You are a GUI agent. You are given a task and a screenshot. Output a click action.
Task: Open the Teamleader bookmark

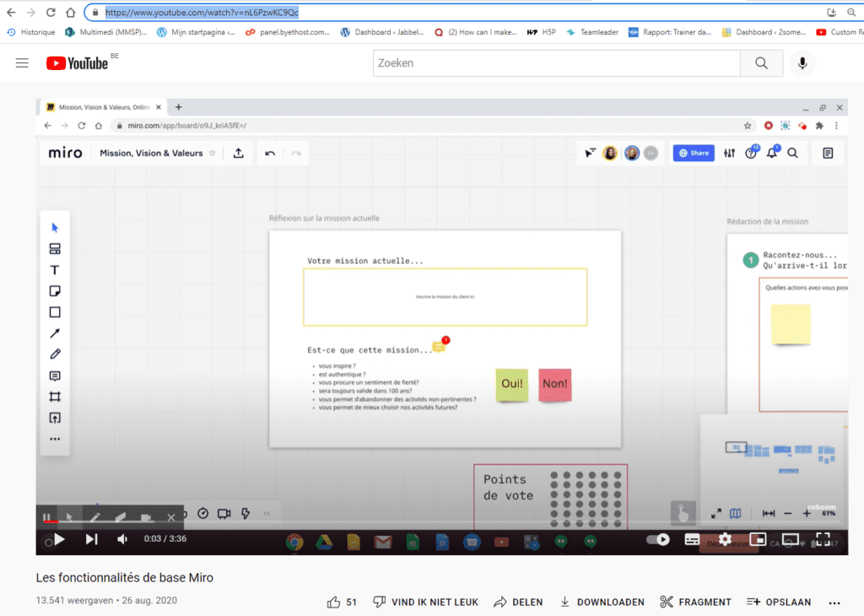pyautogui.click(x=592, y=32)
